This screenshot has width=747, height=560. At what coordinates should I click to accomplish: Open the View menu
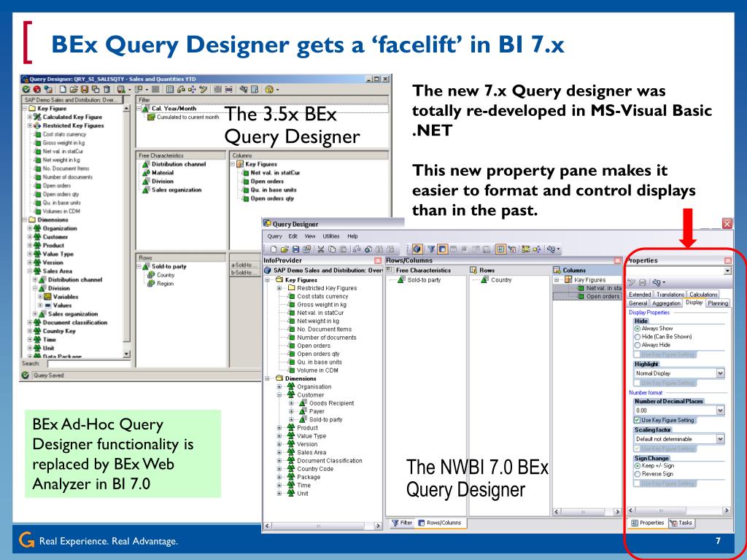coord(310,236)
